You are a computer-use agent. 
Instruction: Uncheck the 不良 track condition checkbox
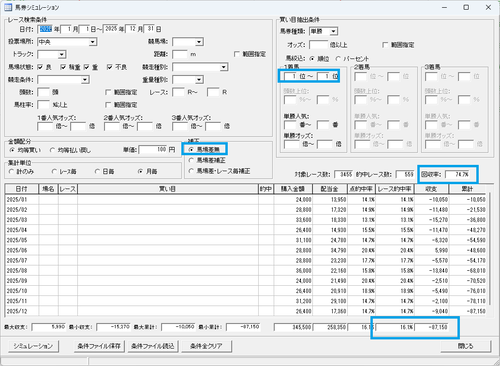pos(110,67)
